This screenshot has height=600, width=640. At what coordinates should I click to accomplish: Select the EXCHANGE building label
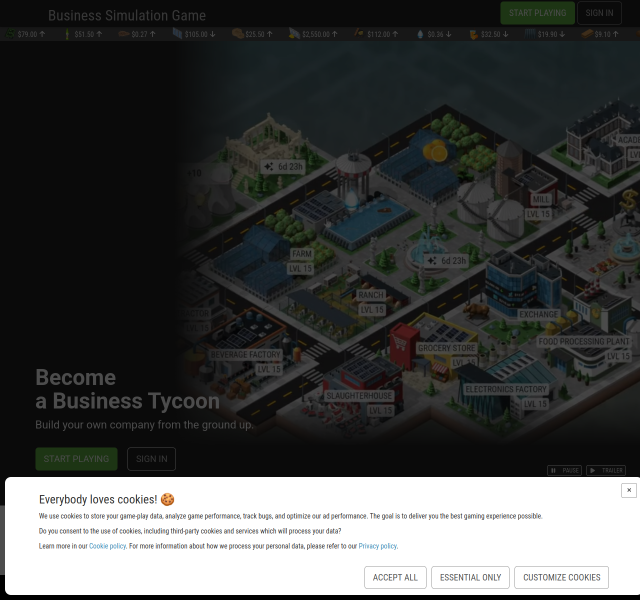(x=538, y=314)
